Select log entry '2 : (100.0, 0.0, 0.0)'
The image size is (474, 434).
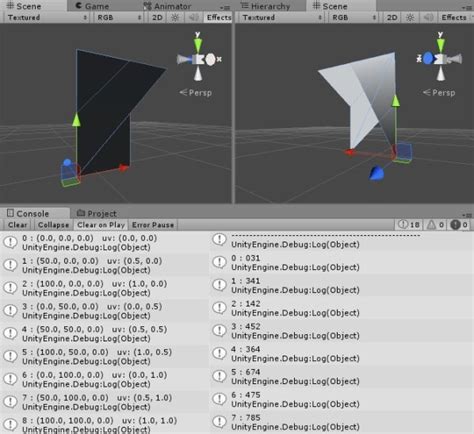point(105,288)
